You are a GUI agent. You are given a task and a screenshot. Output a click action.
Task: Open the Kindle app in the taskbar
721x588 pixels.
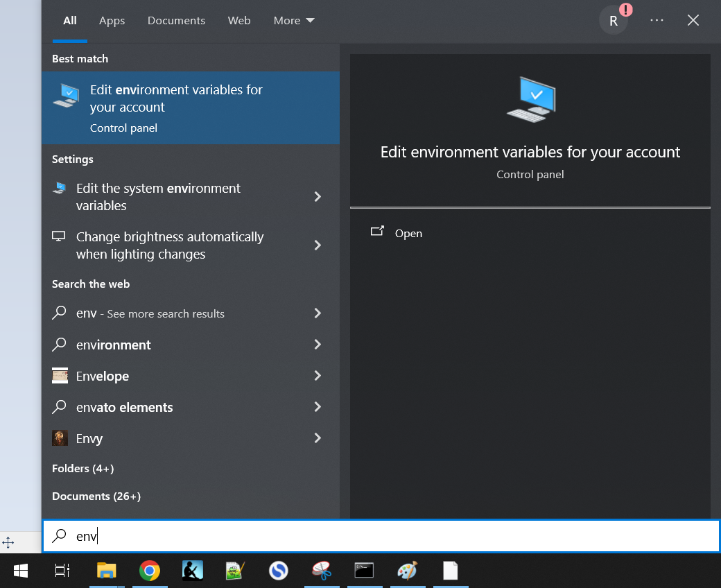point(193,571)
